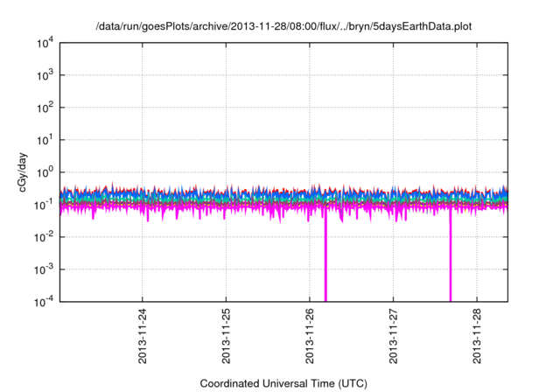Click the 10^2 y-axis tick label
Screen dimensions: 560x392
(x=44, y=108)
